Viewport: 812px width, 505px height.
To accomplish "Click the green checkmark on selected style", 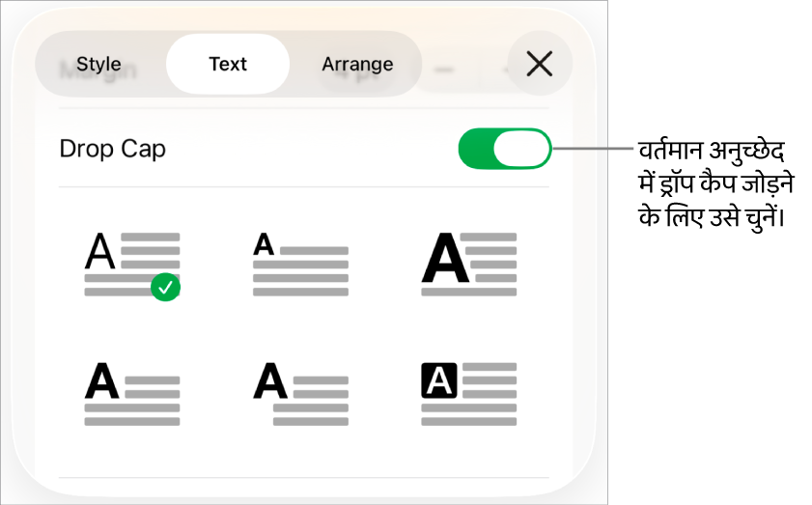I will [x=167, y=287].
